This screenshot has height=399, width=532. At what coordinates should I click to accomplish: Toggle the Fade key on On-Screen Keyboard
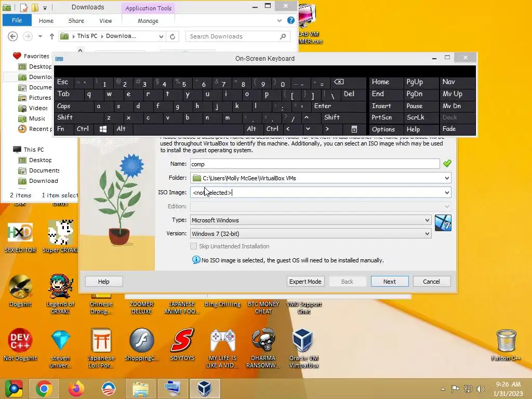point(457,129)
